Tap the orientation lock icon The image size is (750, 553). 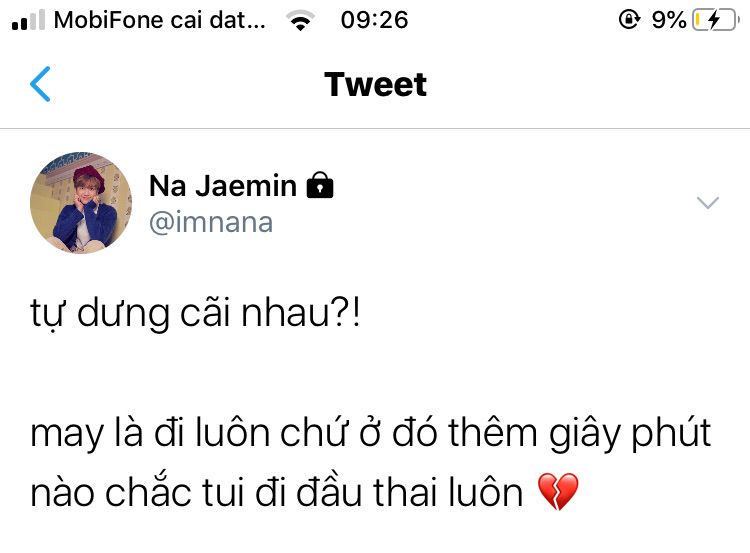pos(629,20)
